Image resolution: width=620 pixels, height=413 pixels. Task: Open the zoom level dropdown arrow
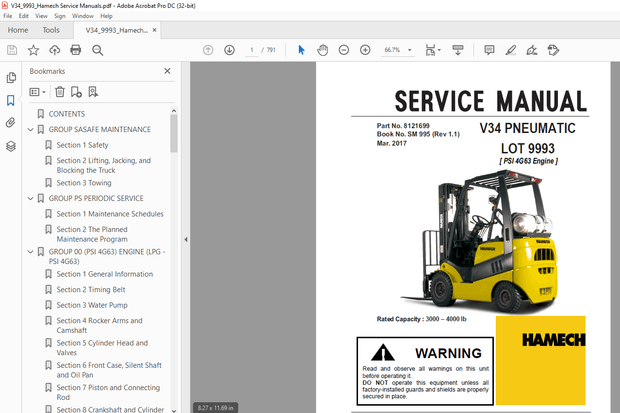click(410, 50)
